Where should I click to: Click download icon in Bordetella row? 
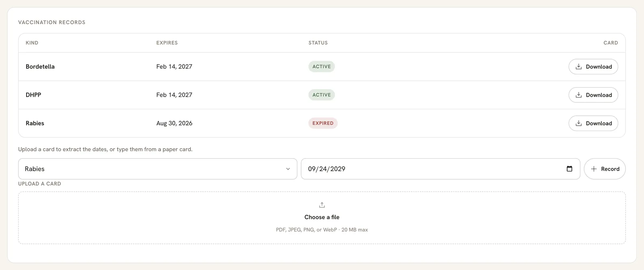pyautogui.click(x=578, y=67)
